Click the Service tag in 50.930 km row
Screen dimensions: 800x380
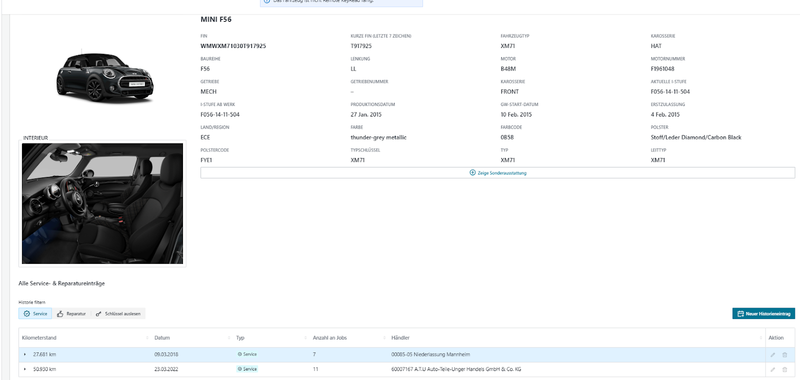pos(247,369)
